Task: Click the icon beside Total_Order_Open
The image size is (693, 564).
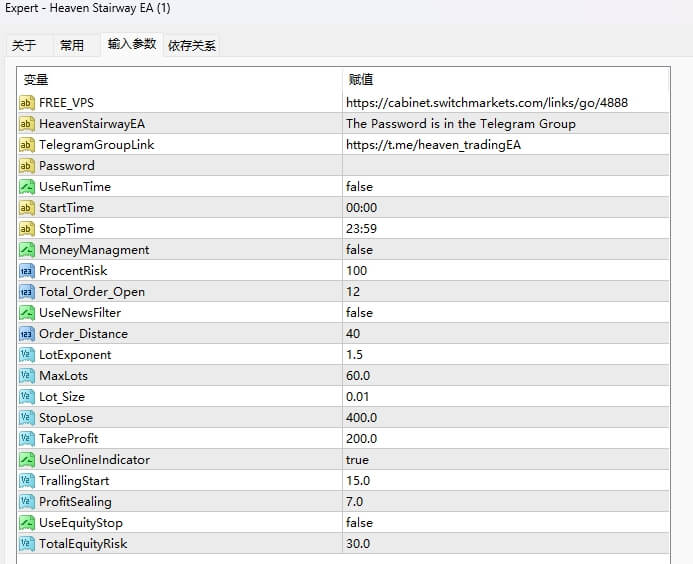Action: (x=27, y=292)
